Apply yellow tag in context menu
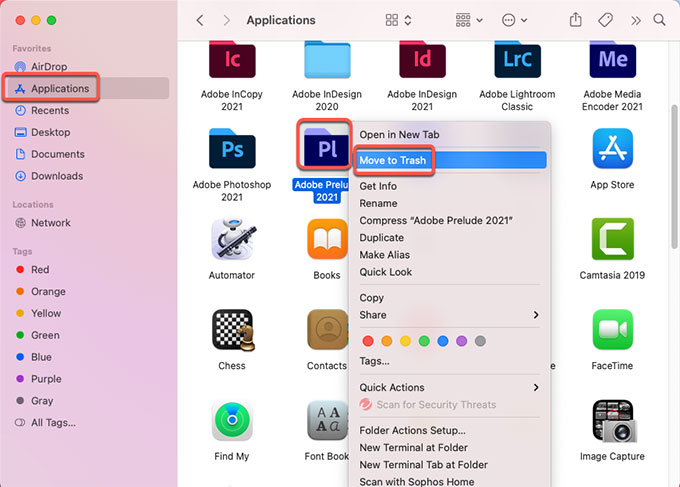Image resolution: width=680 pixels, height=487 pixels. coord(405,341)
